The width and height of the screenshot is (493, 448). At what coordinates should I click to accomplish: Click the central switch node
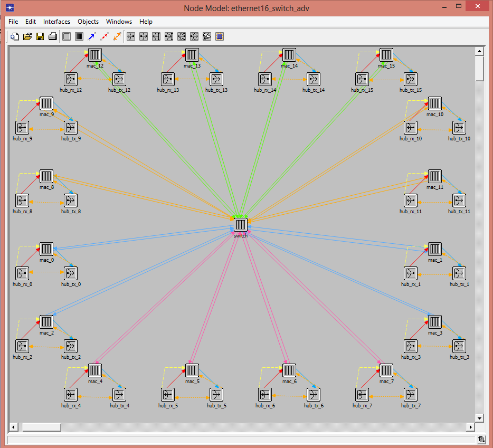pos(241,225)
